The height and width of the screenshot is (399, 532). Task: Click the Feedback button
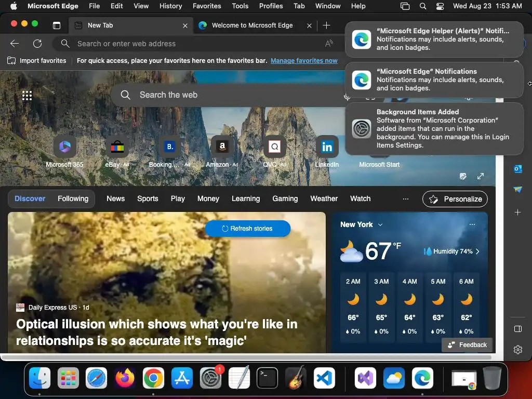(467, 345)
